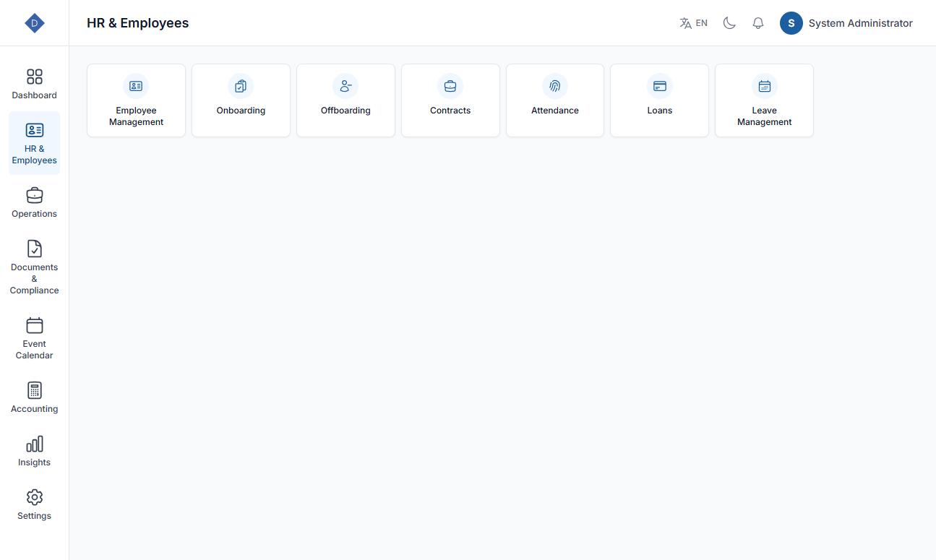The height and width of the screenshot is (560, 936).
Task: Click the blue diamond app logo
Action: [35, 23]
